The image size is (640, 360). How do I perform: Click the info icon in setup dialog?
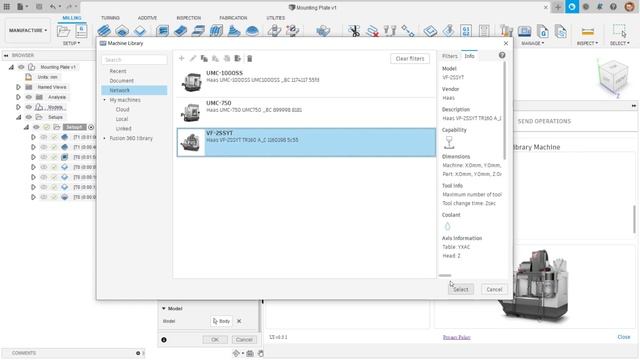point(164,340)
